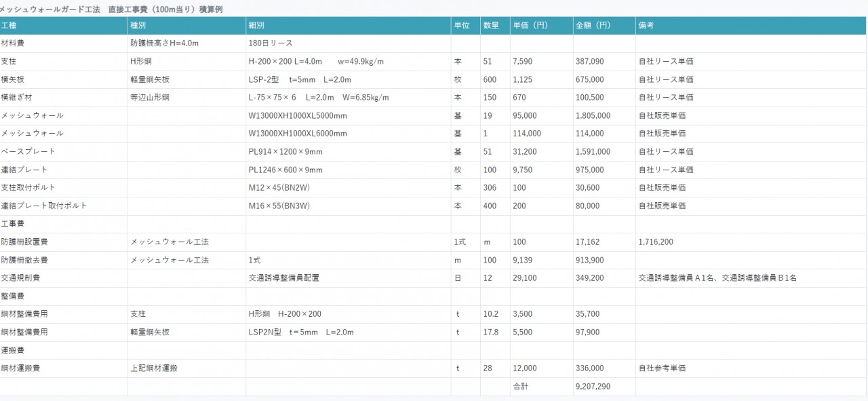The image size is (868, 401).
Task: Click the M16×55(BN3W) cell
Action: (279, 206)
